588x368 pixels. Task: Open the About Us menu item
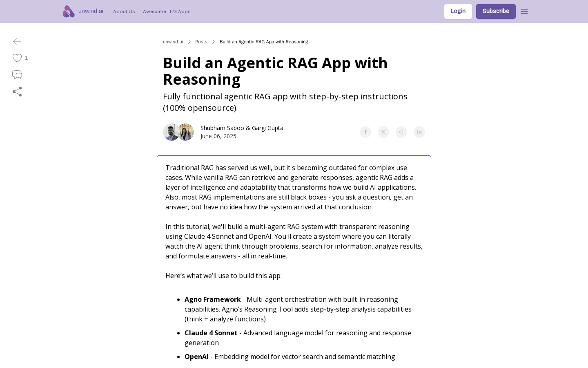click(124, 11)
